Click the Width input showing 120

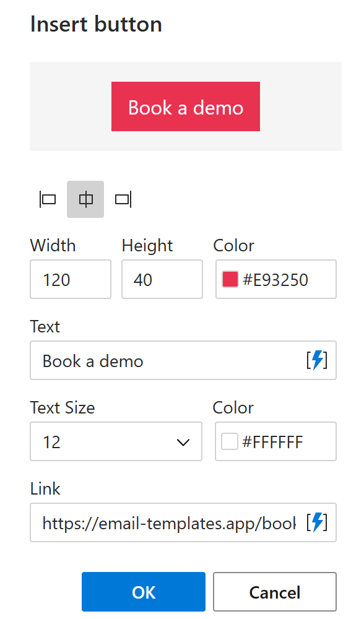[x=70, y=279]
